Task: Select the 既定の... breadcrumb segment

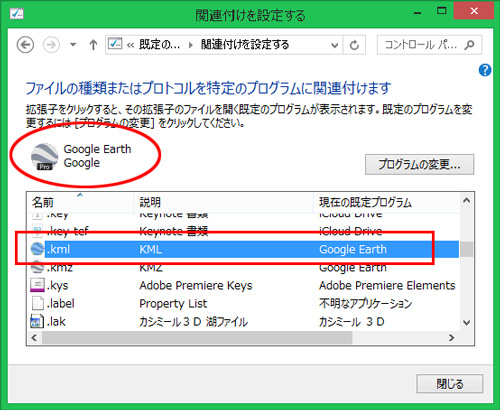Action: pyautogui.click(x=159, y=45)
